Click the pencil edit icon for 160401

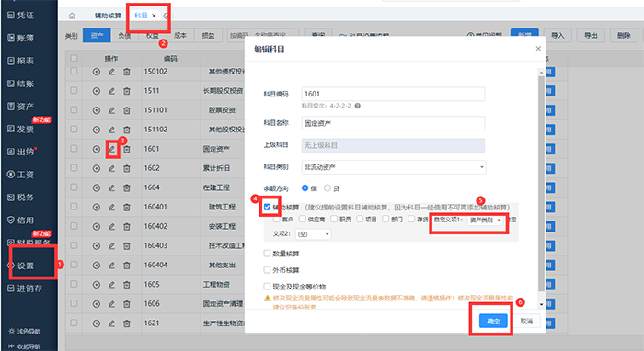click(111, 207)
